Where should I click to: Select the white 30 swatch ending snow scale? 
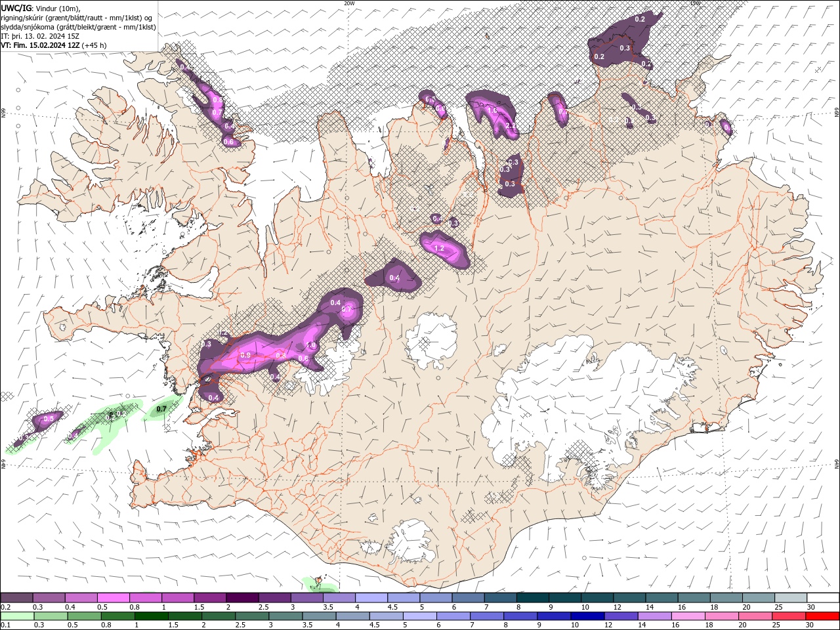tap(822, 598)
